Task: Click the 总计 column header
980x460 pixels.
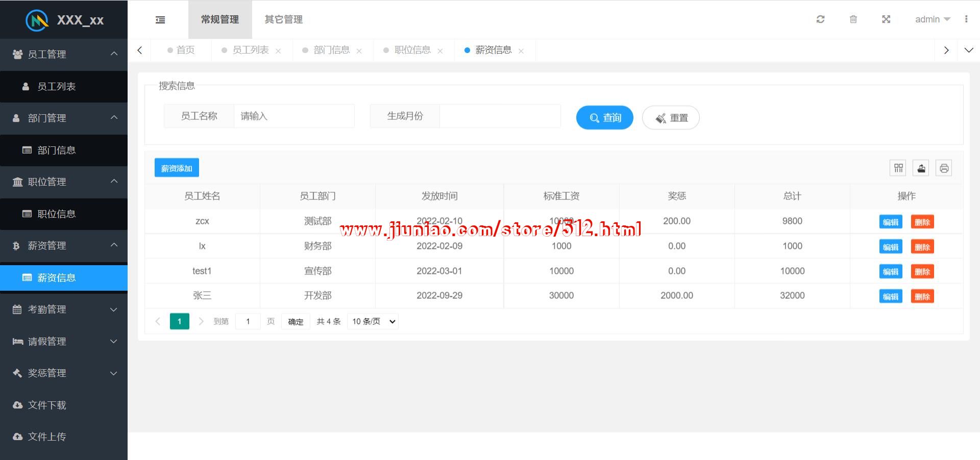Action: click(792, 196)
